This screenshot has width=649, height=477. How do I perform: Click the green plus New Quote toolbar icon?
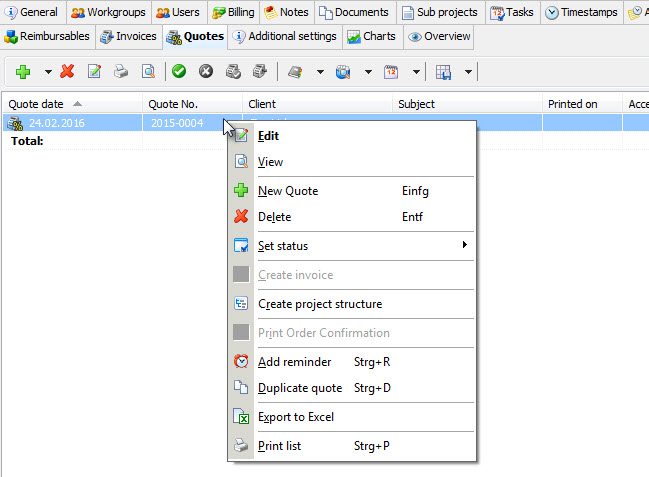[x=23, y=72]
